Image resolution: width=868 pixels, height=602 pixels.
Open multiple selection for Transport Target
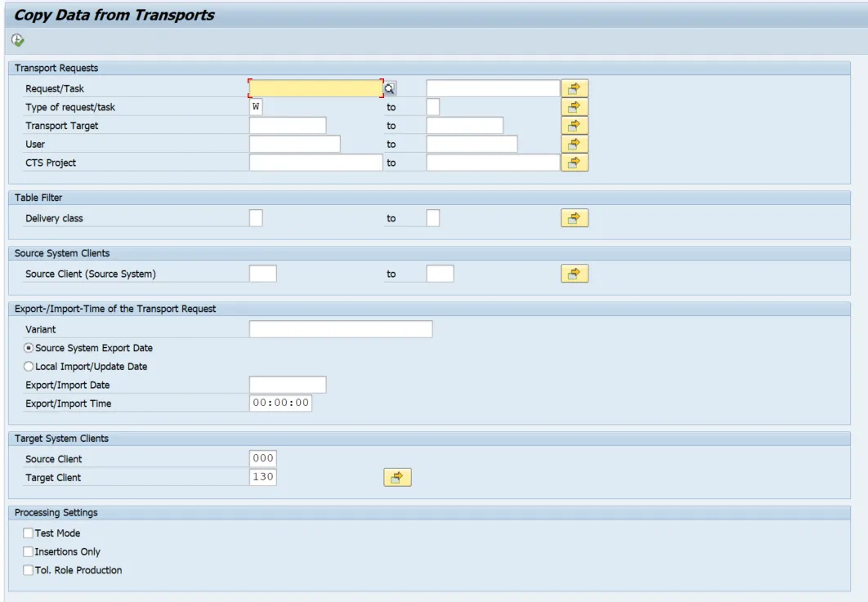pos(574,125)
